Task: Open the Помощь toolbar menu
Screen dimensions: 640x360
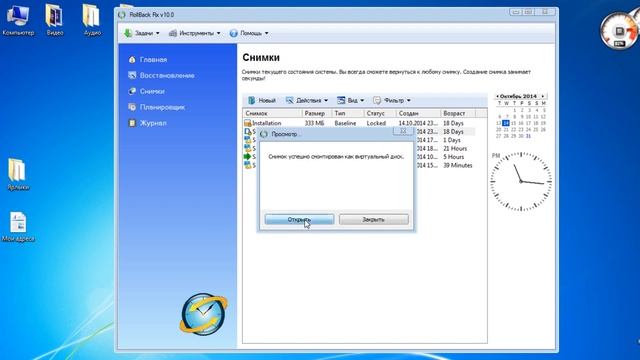Action: pos(249,33)
